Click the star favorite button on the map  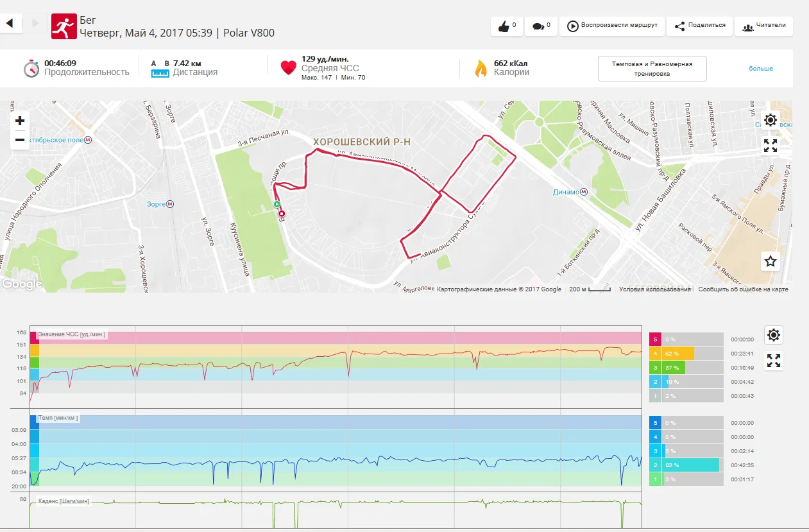tap(771, 261)
